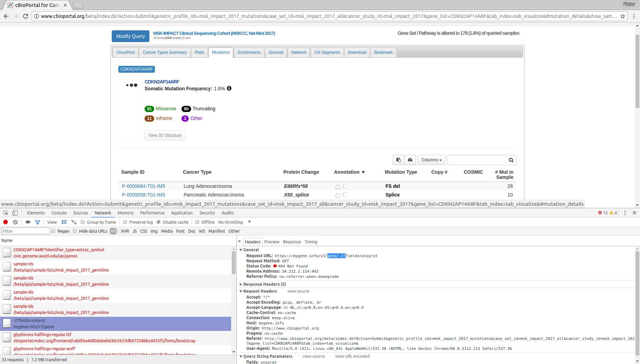Collapse the Request Headers section

(x=241, y=291)
